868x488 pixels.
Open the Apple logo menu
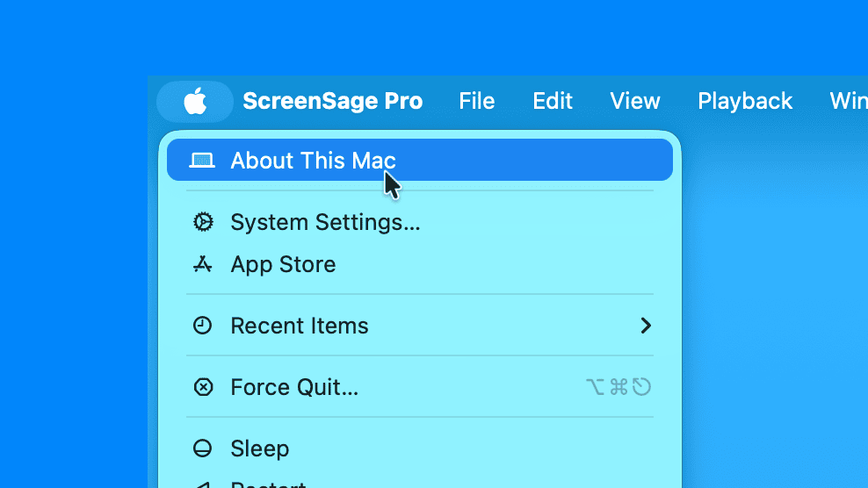click(195, 102)
